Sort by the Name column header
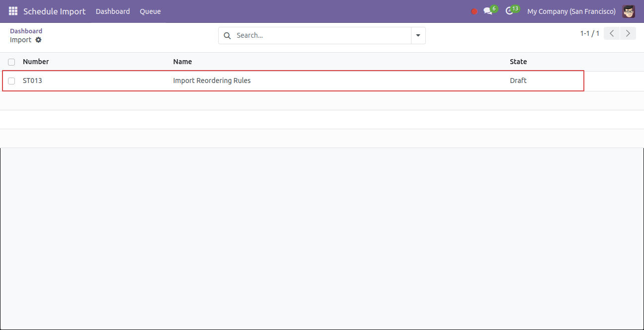 point(182,62)
